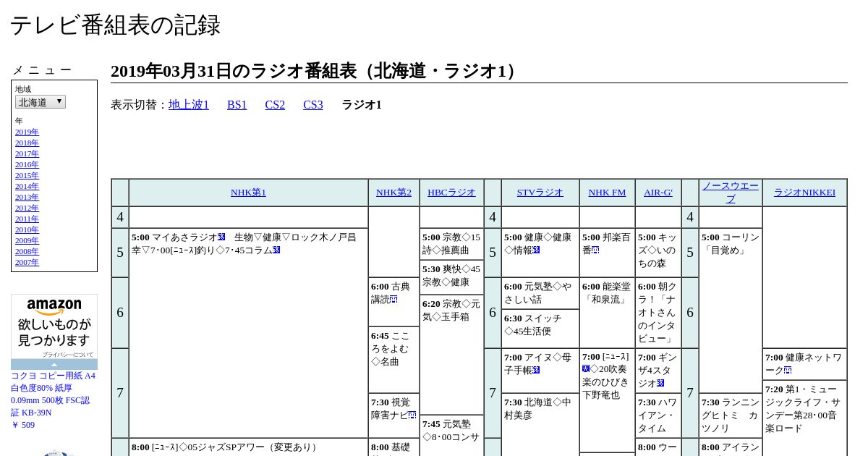The height and width of the screenshot is (456, 868).
Task: Open the 2014年 year link
Action: pyautogui.click(x=27, y=187)
